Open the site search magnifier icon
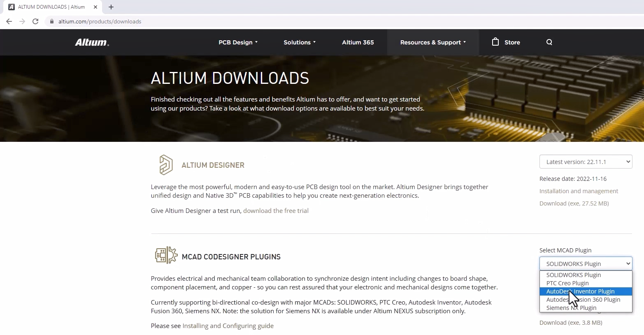 (x=549, y=42)
